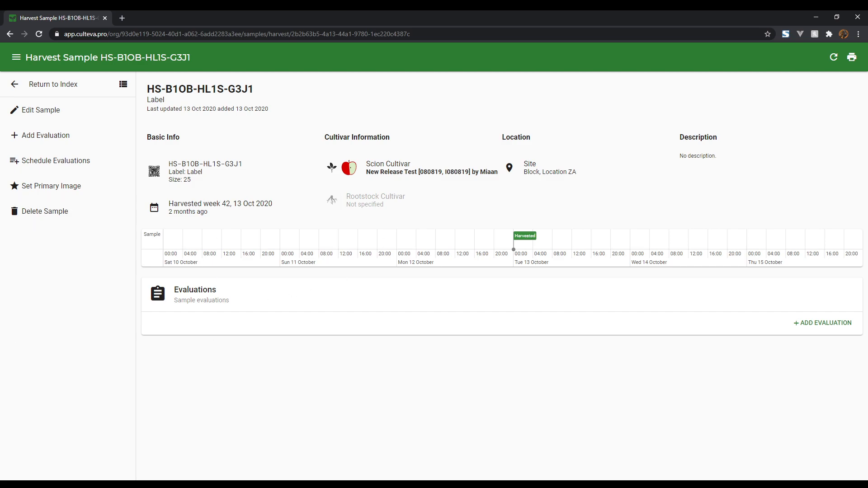Click the list icon right of Return to Index
868x488 pixels.
[x=123, y=84]
